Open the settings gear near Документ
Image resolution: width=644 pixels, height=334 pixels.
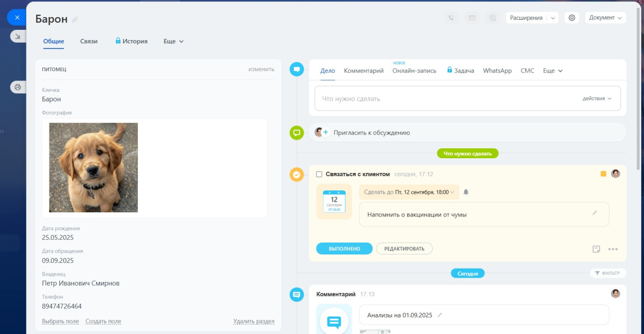tap(572, 18)
